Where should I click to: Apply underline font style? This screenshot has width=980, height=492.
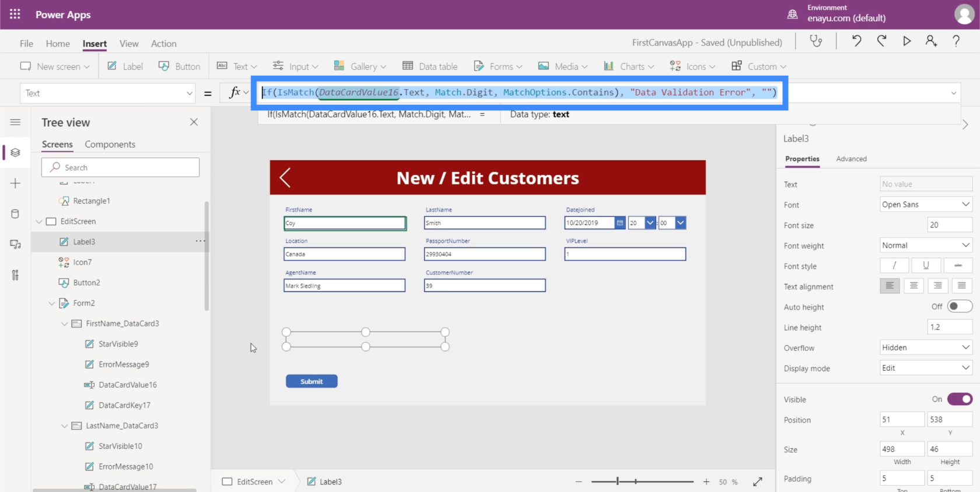926,266
